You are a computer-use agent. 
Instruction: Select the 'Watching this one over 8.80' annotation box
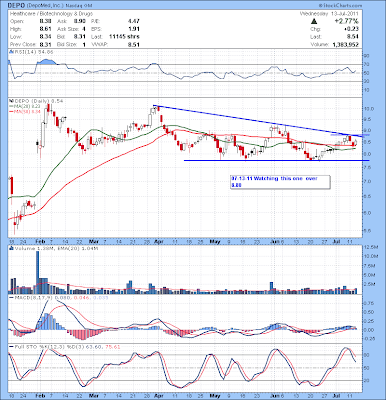pyautogui.click(x=281, y=182)
